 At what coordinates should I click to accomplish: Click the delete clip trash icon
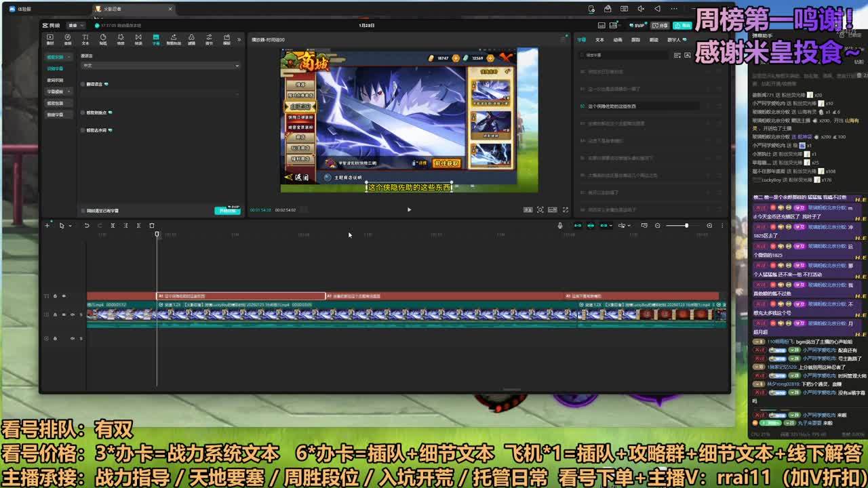152,226
